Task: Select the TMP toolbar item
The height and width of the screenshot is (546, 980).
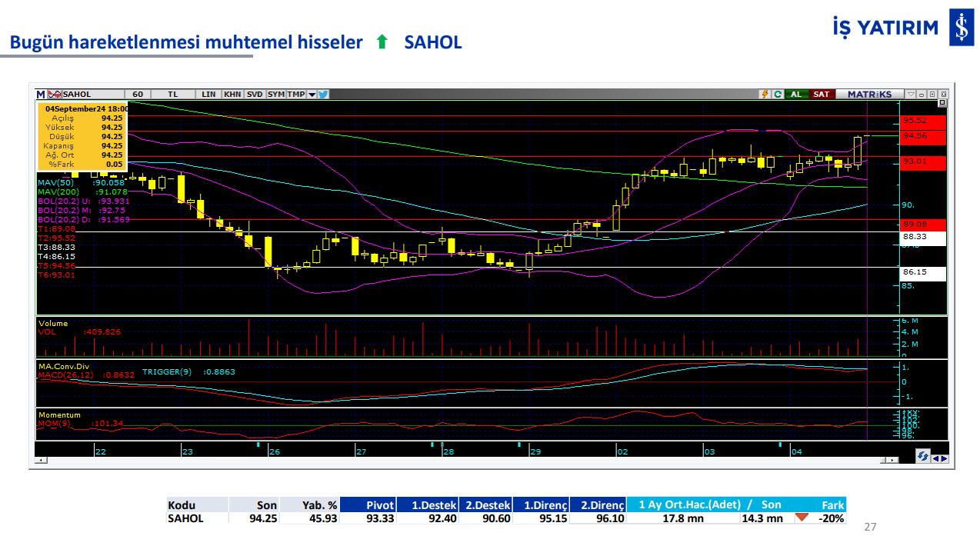Action: [296, 94]
